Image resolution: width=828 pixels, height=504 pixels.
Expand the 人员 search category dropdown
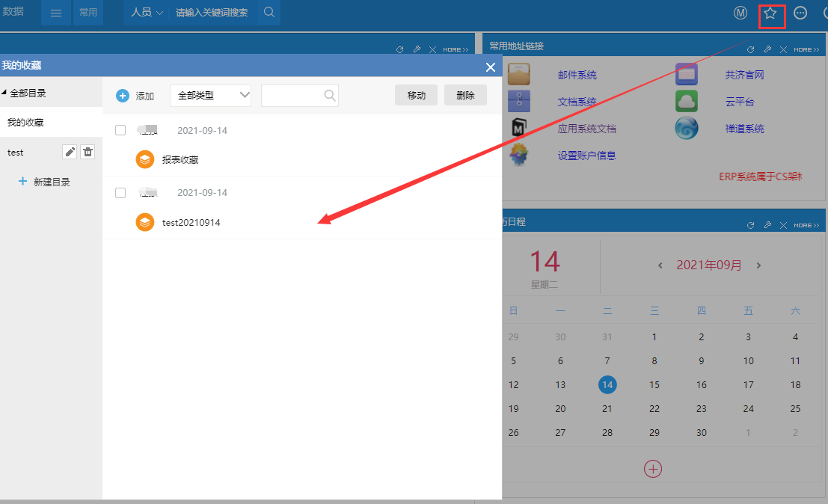pos(147,13)
